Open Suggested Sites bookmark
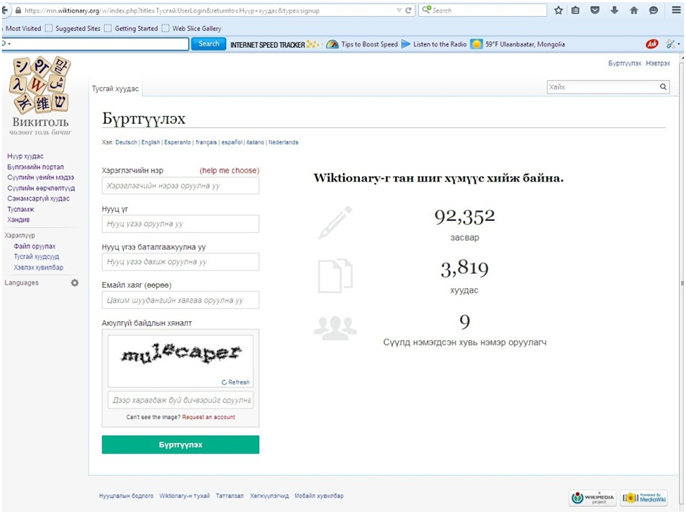This screenshot has width=686, height=514. 77,28
